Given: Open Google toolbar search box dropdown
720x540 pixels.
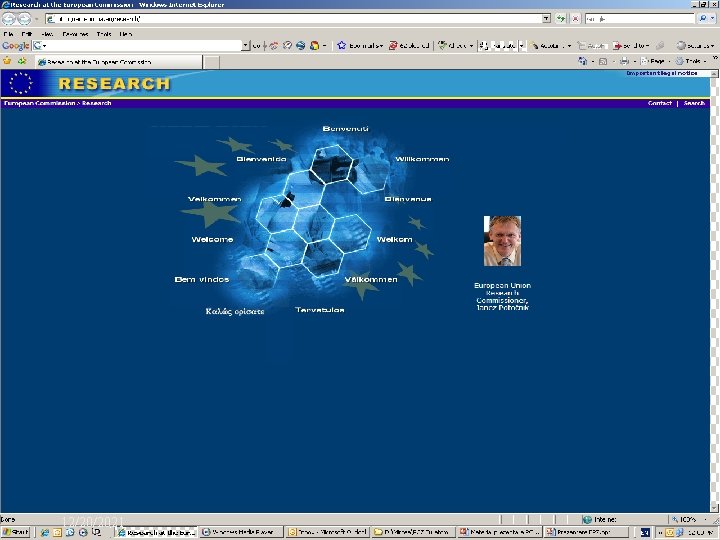Looking at the screenshot, I should tap(246, 45).
